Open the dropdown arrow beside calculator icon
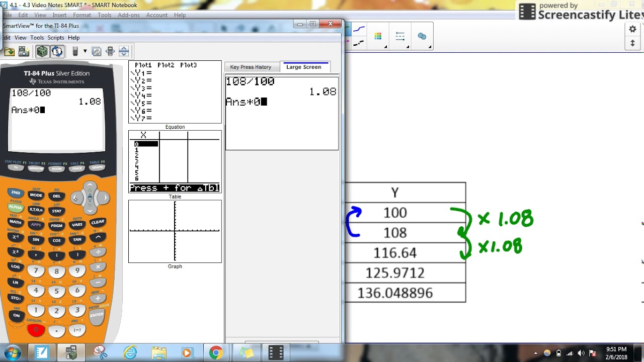The image size is (644, 362). click(85, 51)
